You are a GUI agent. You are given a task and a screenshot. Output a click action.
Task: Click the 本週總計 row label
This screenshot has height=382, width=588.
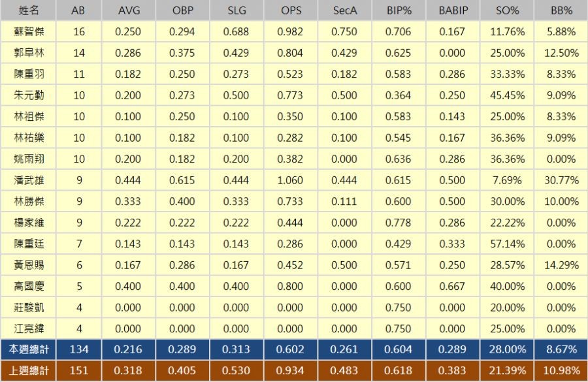coord(28,350)
